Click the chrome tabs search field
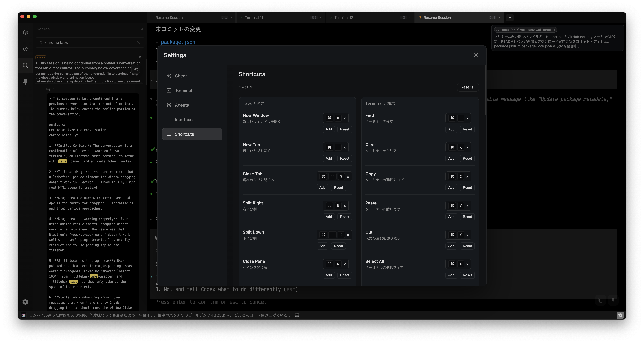The width and height of the screenshot is (644, 343). point(87,42)
